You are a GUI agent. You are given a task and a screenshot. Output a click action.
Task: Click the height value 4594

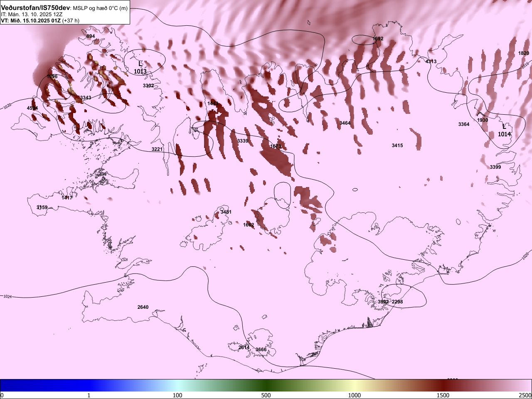[x=32, y=108]
